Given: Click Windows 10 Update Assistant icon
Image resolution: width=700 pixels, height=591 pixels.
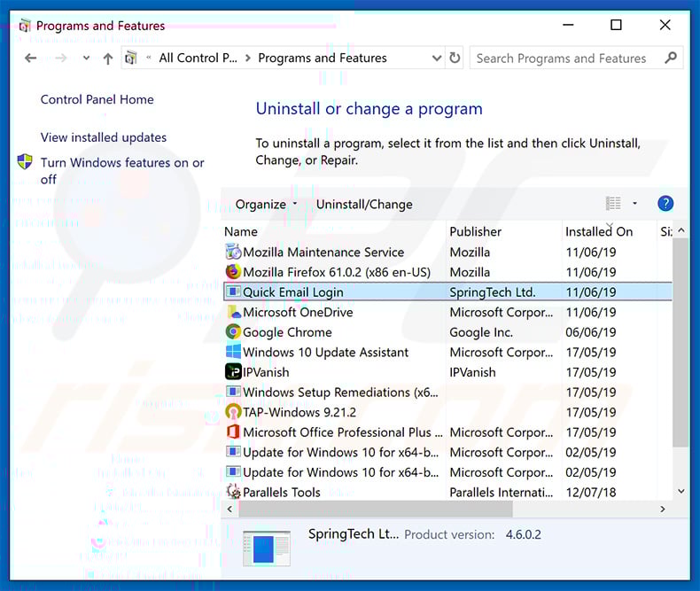Looking at the screenshot, I should coord(233,351).
